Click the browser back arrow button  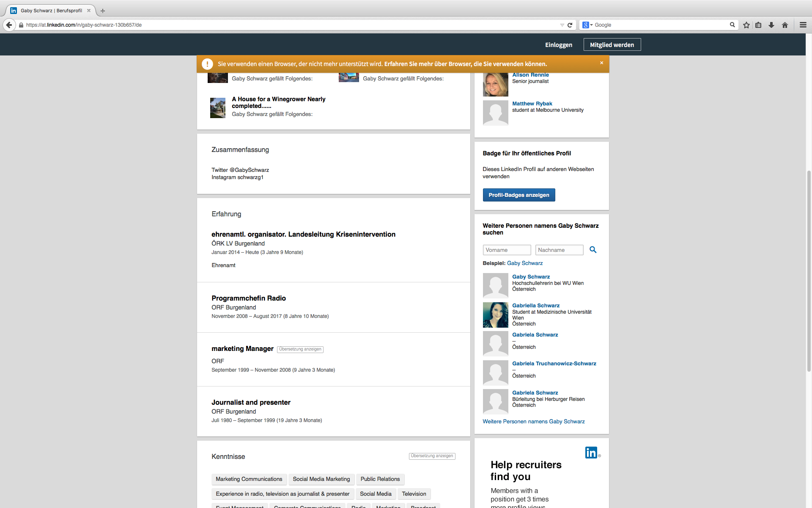point(9,25)
